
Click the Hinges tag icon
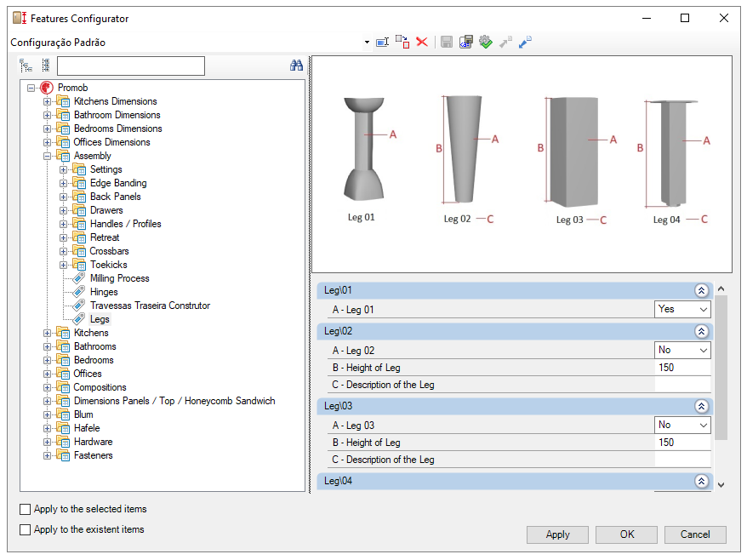coord(78,292)
